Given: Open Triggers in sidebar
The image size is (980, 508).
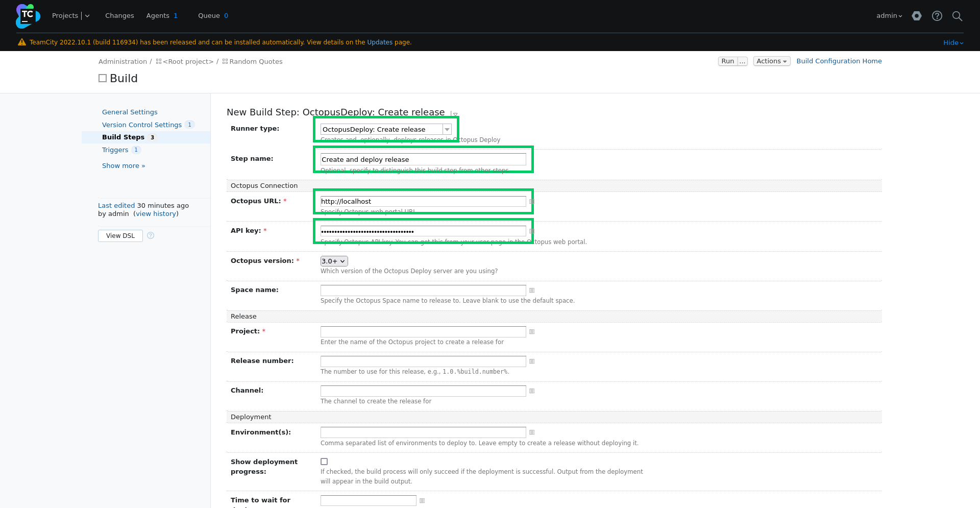Looking at the screenshot, I should 115,150.
